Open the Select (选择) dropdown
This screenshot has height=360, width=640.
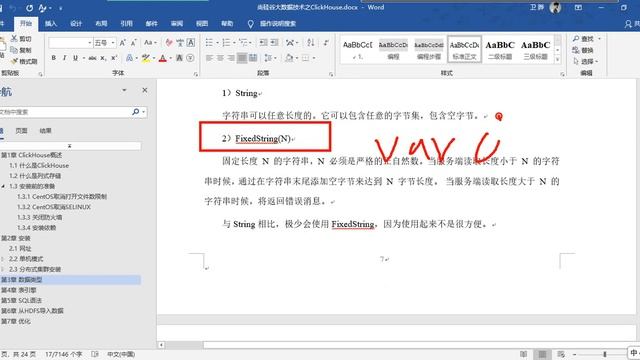coord(585,62)
